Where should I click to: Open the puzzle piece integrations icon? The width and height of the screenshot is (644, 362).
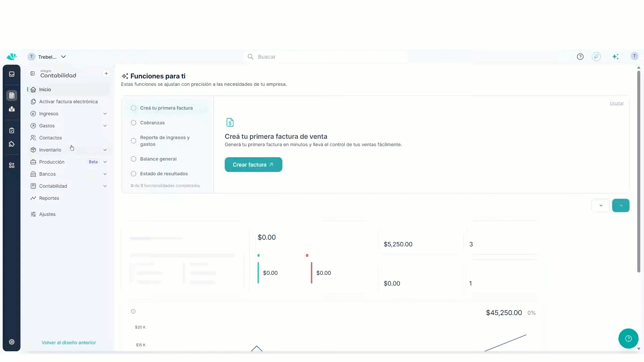(12, 144)
